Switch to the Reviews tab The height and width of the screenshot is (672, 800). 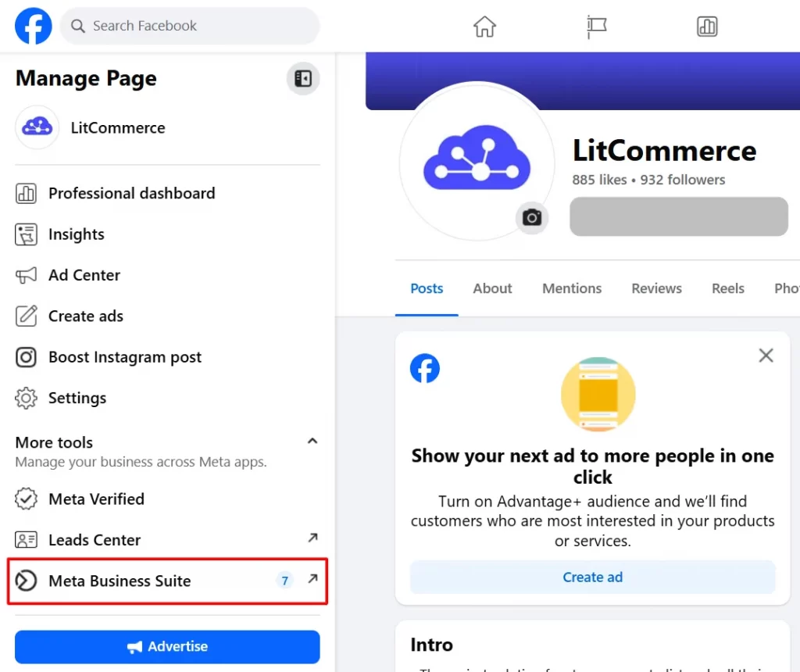pyautogui.click(x=656, y=289)
